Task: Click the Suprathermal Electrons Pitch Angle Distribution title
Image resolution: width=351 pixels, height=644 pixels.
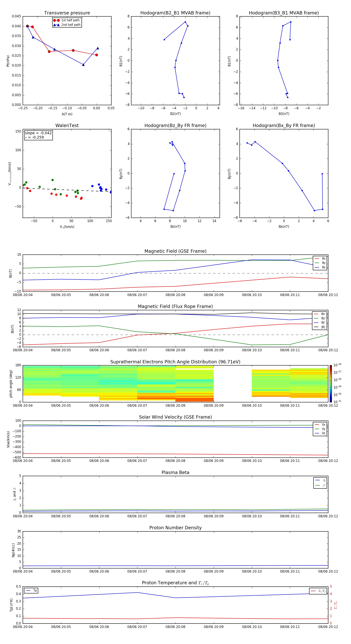Action: 175,362
